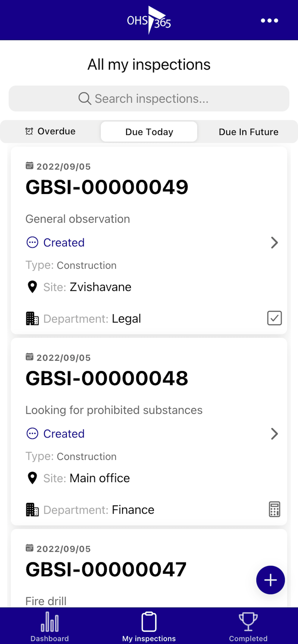Select the Due Today tab

(149, 132)
